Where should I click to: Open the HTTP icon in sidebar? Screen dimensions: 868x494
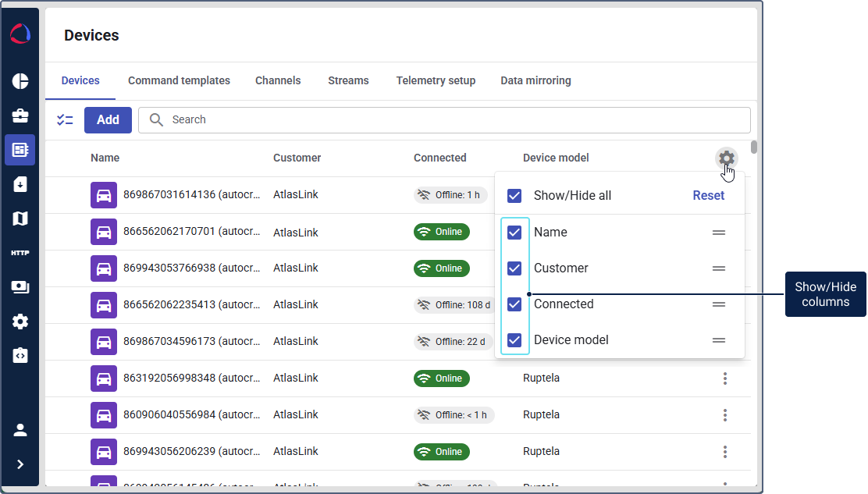[20, 253]
